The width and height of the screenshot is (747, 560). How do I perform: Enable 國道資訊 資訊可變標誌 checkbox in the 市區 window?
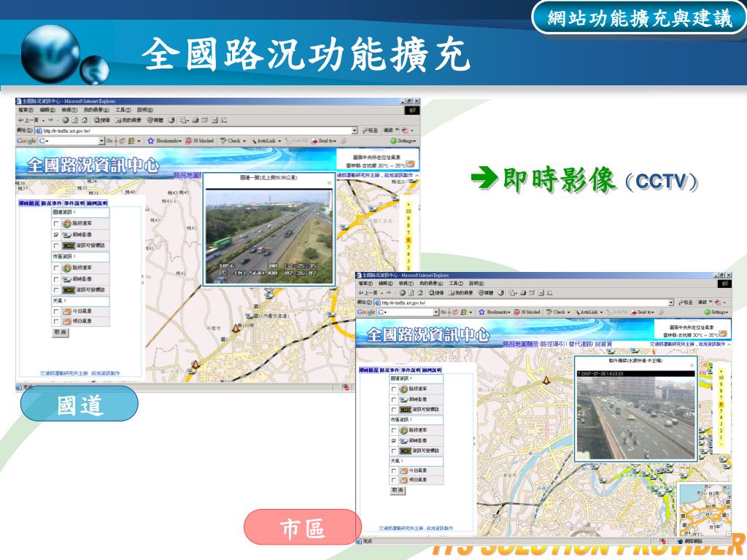pyautogui.click(x=394, y=410)
